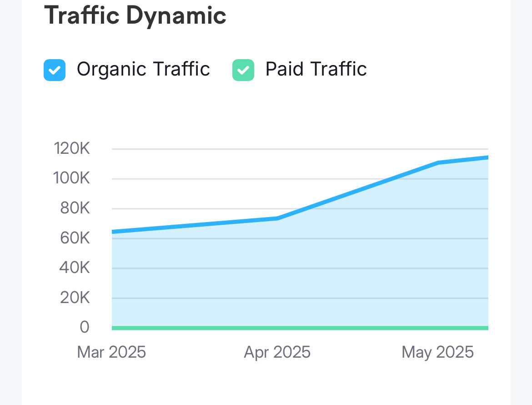
Task: Click the green Paid Traffic line
Action: click(300, 328)
